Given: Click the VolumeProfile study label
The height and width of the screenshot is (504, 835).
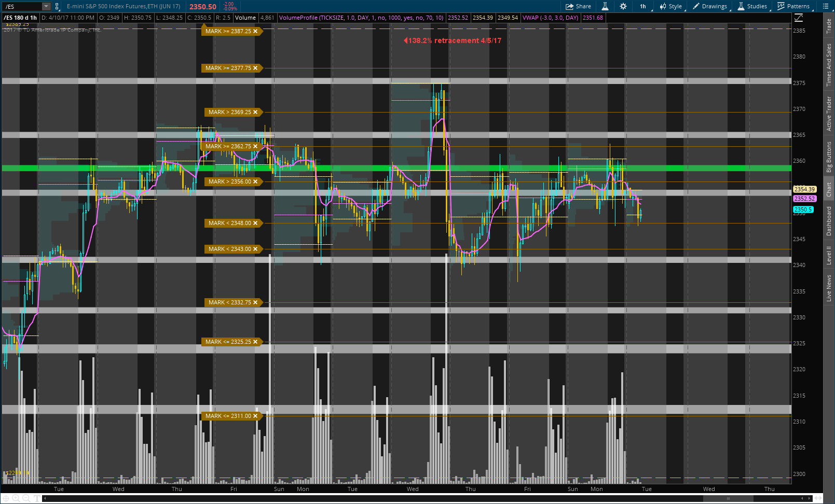Looking at the screenshot, I should (x=361, y=18).
